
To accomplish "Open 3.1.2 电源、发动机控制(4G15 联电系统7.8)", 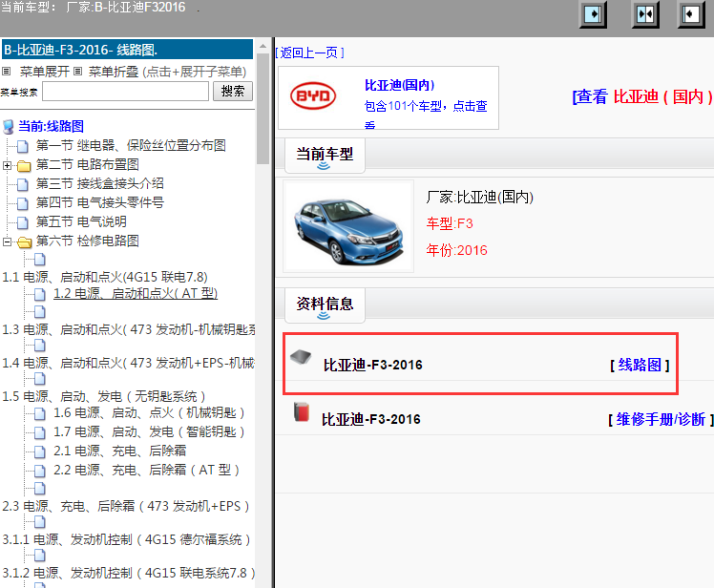I will click(129, 573).
